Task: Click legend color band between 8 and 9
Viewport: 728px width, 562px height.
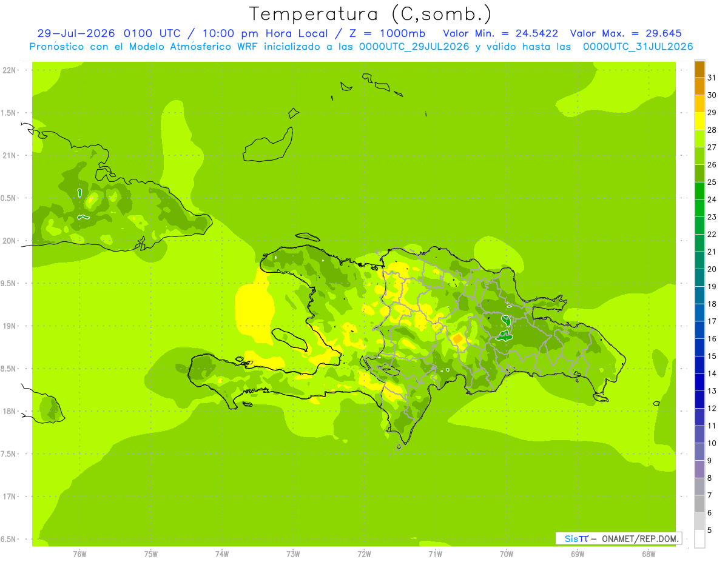Action: click(699, 469)
